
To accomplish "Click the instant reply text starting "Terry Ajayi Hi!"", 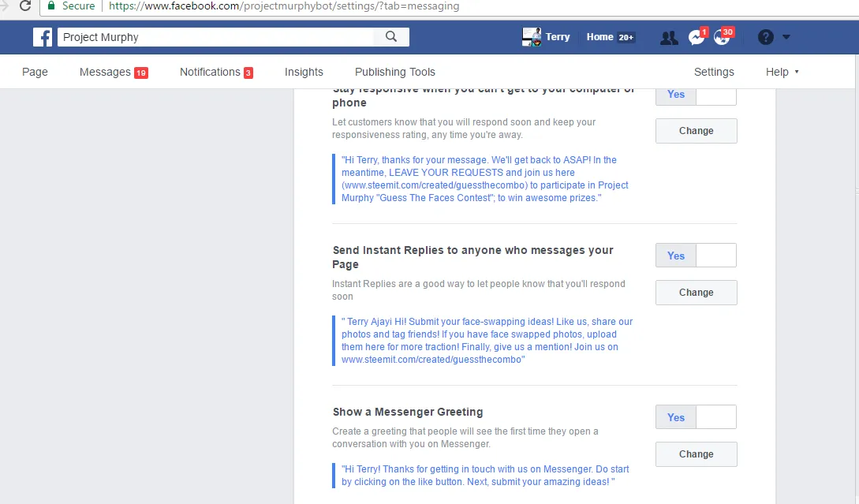I will 487,340.
